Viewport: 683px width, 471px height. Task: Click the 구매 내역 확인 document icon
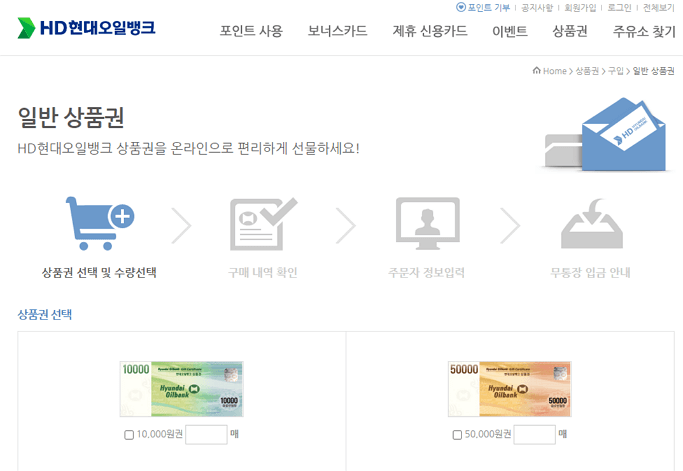[x=263, y=224]
